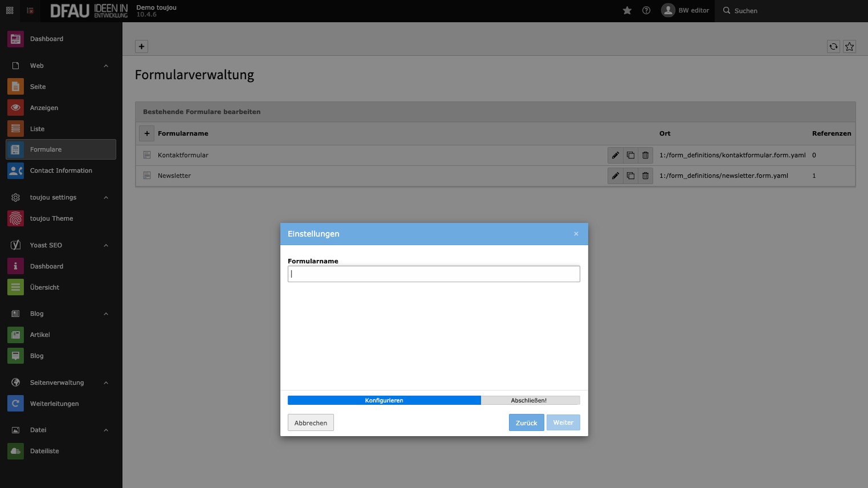
Task: Open the toujou Theme module
Action: pos(51,218)
